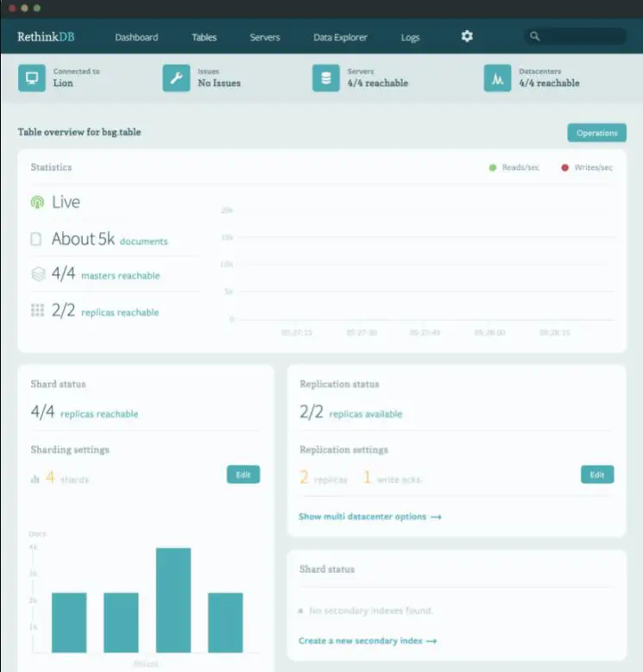Image resolution: width=643 pixels, height=672 pixels.
Task: Click the replicas reachable grid icon
Action: coord(37,310)
